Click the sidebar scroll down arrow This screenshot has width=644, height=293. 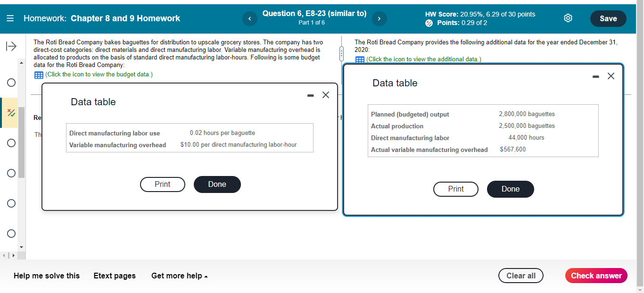point(21,247)
